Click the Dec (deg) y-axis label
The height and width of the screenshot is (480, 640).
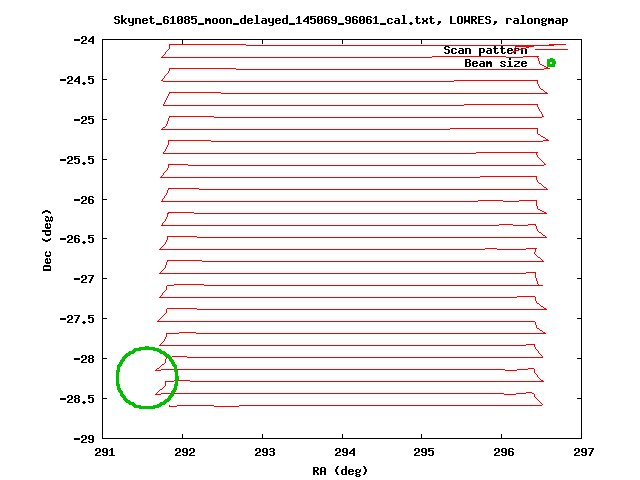[x=47, y=239]
